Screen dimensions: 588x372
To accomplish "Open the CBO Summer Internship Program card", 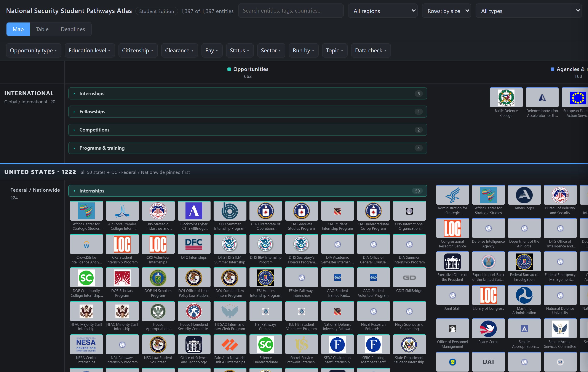I will [x=230, y=216].
